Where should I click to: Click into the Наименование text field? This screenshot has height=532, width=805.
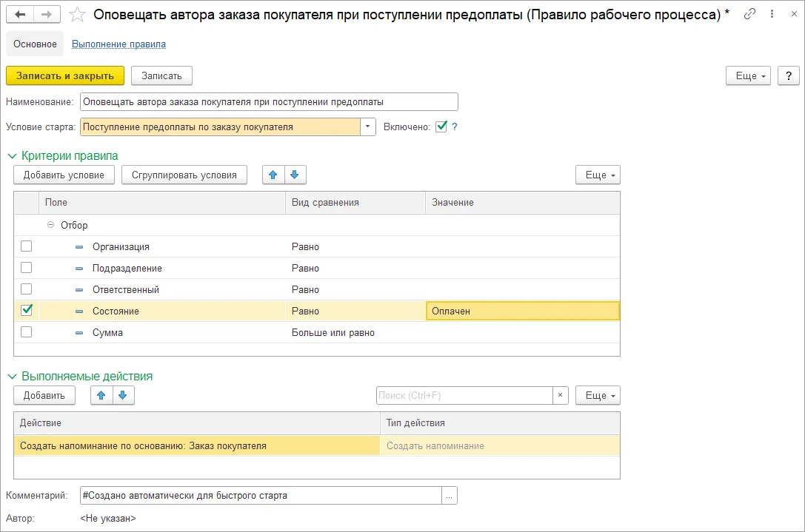click(269, 101)
